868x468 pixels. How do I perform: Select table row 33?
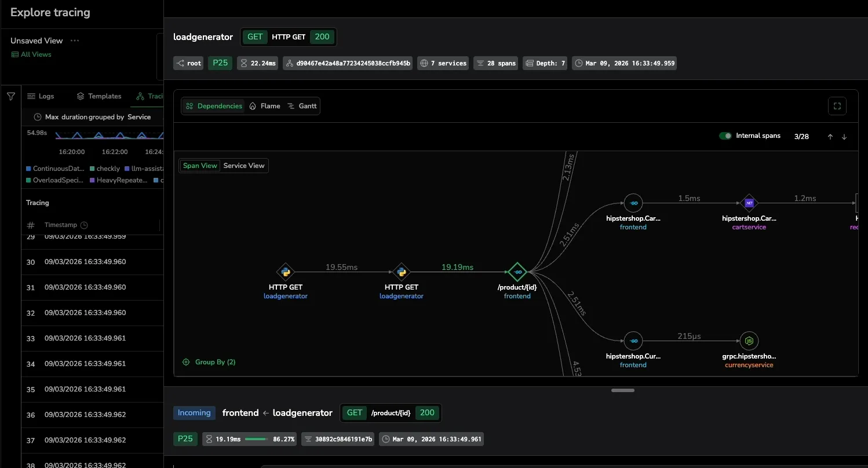tap(93, 338)
